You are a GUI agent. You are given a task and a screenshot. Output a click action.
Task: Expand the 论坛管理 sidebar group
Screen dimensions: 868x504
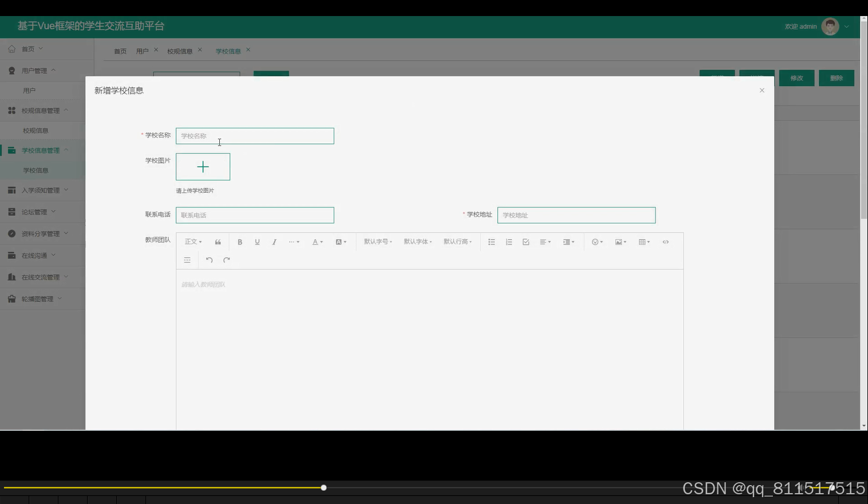pos(53,211)
